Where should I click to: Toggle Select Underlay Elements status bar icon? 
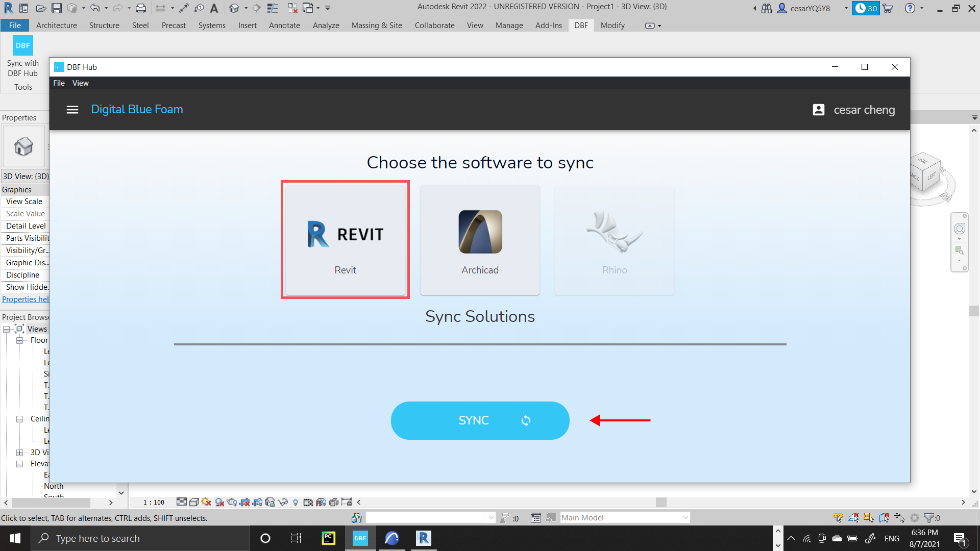pos(853,518)
